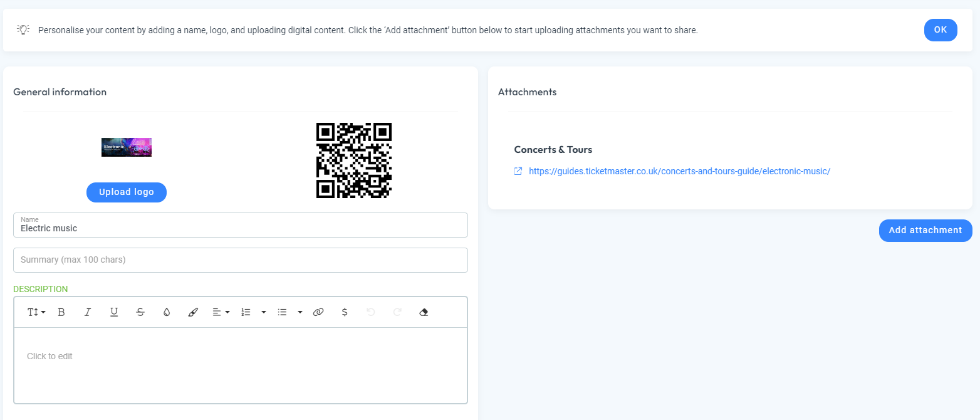Apply highlight with the paintbrush icon
The image size is (980, 420).
click(193, 312)
